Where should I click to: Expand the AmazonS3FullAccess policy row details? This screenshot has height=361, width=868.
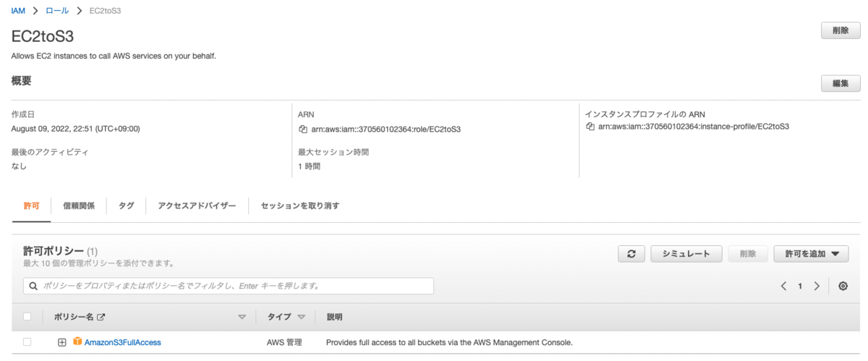[x=62, y=342]
